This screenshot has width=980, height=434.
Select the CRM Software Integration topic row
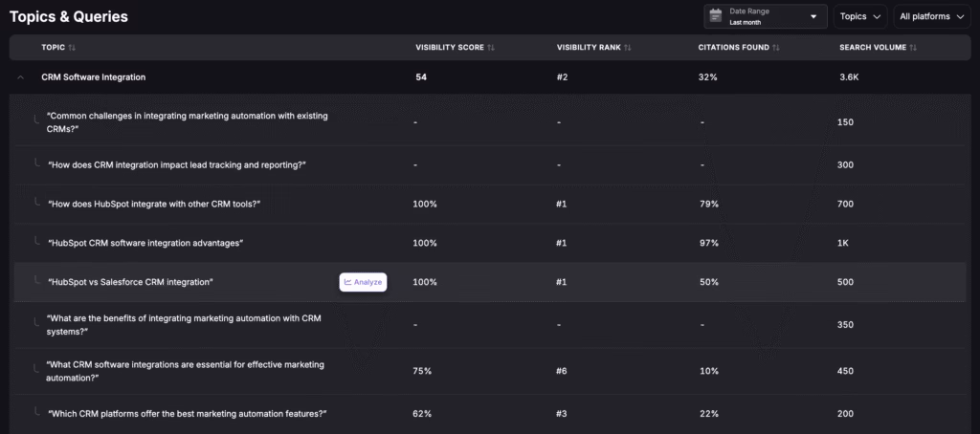(x=94, y=76)
